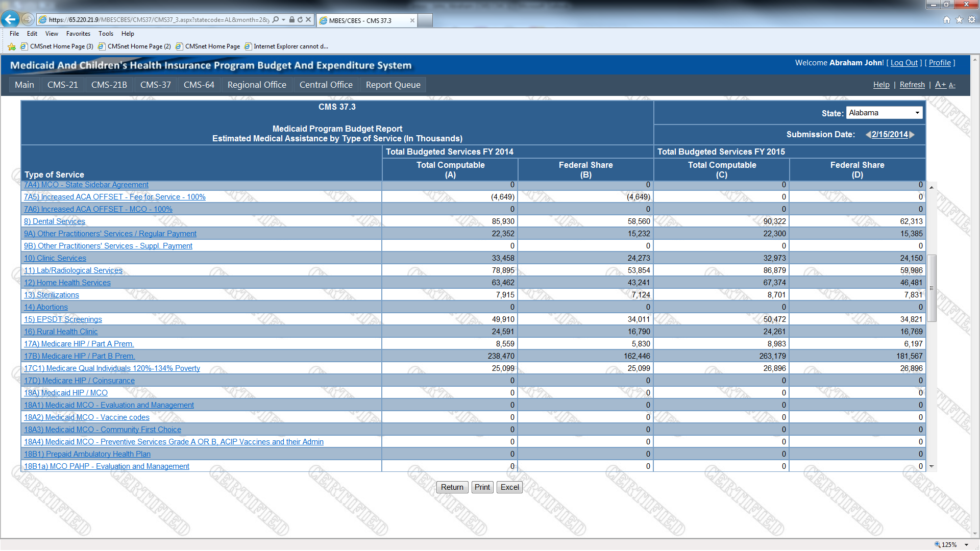Open the CMS-64 navigation tab
This screenshot has height=551, width=980.
point(199,85)
